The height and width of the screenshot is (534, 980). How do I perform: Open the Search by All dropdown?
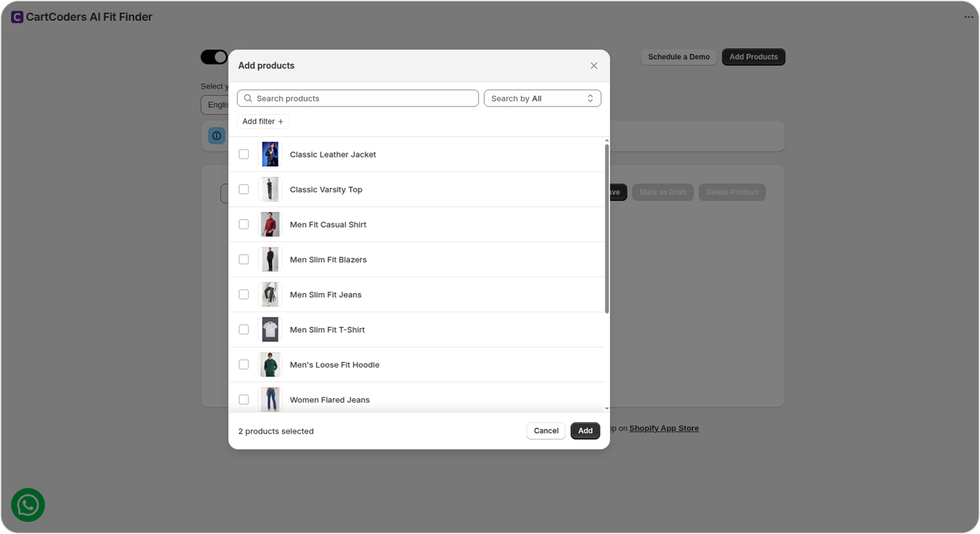click(542, 98)
